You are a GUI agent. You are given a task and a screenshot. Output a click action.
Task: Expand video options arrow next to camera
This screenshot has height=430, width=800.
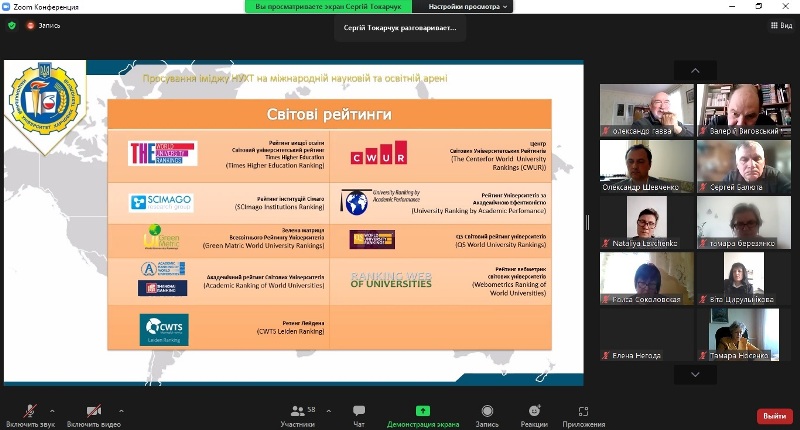(121, 411)
